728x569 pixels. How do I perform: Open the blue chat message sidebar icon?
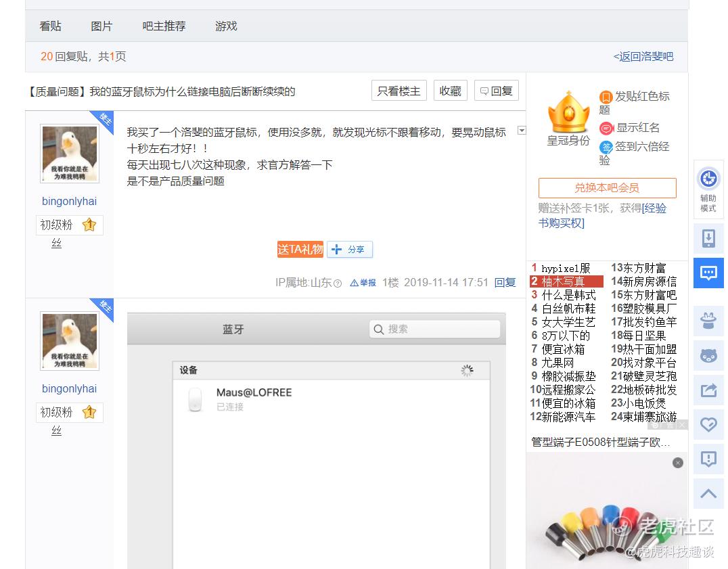[708, 273]
